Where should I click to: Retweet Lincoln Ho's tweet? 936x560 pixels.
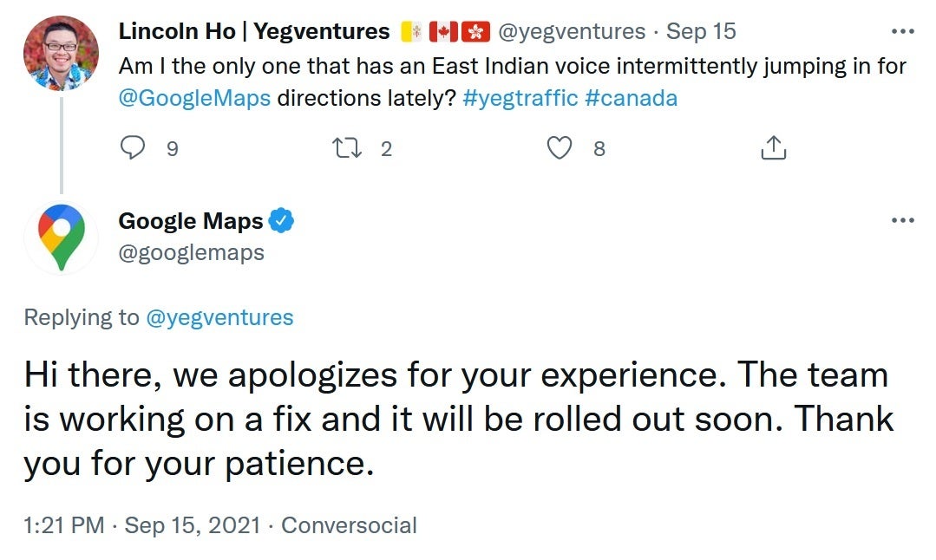[347, 148]
